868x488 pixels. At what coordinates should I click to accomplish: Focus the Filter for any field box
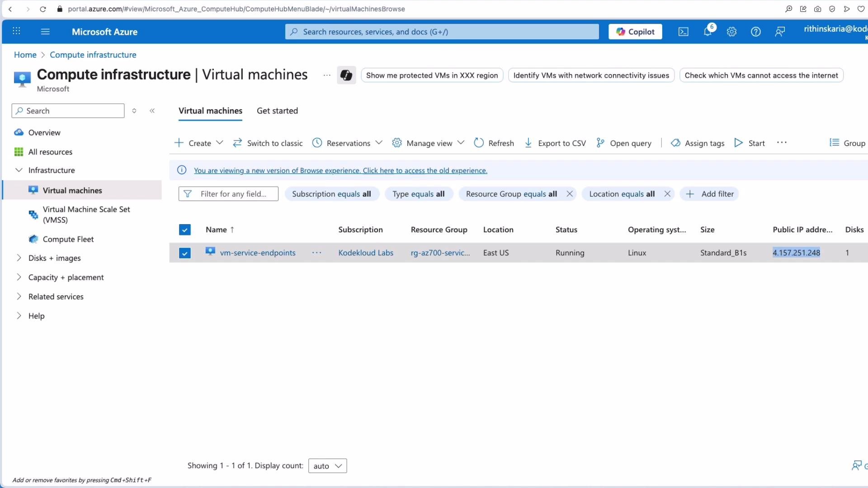coord(228,194)
